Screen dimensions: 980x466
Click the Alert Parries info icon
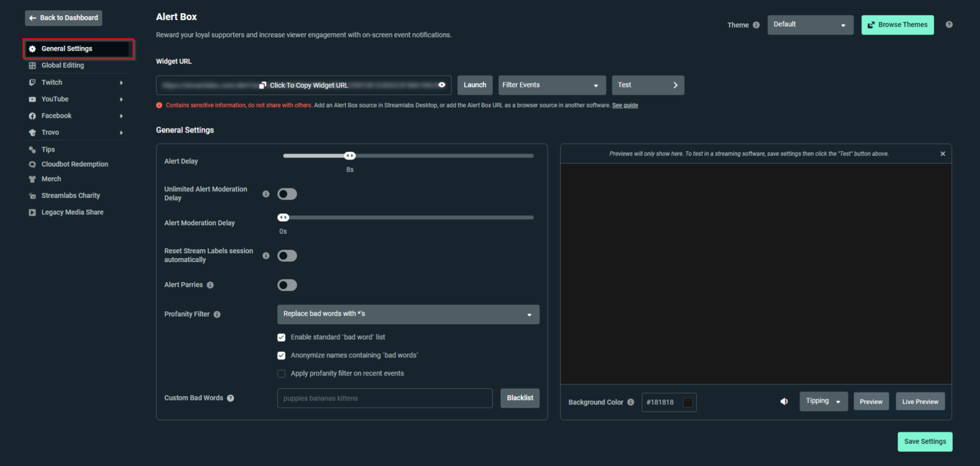(x=210, y=285)
